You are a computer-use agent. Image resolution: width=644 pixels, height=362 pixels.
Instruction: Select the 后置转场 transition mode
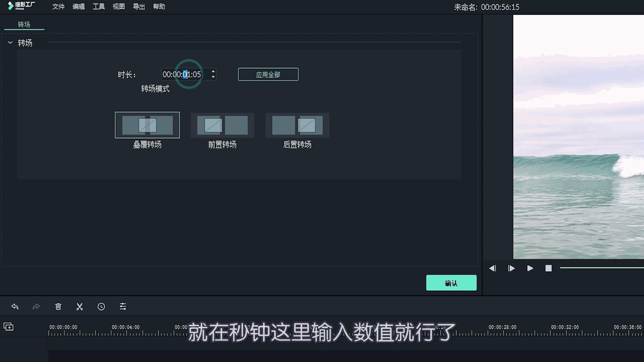point(297,125)
